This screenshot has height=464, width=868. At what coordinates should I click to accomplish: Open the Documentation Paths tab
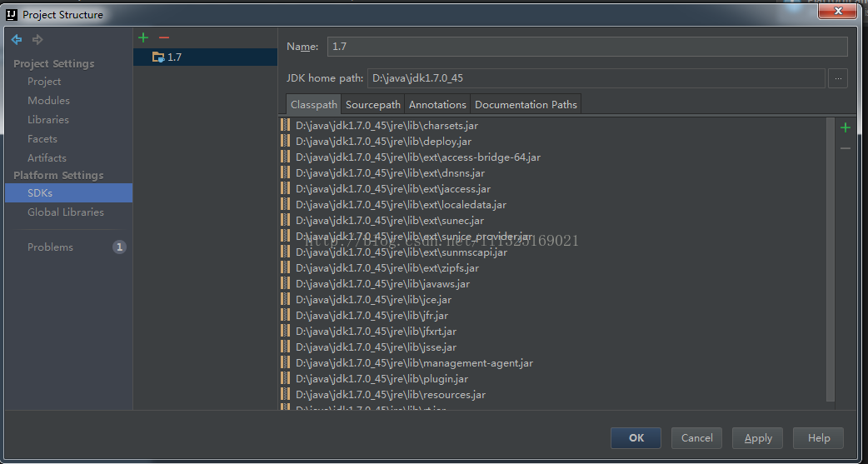[526, 105]
